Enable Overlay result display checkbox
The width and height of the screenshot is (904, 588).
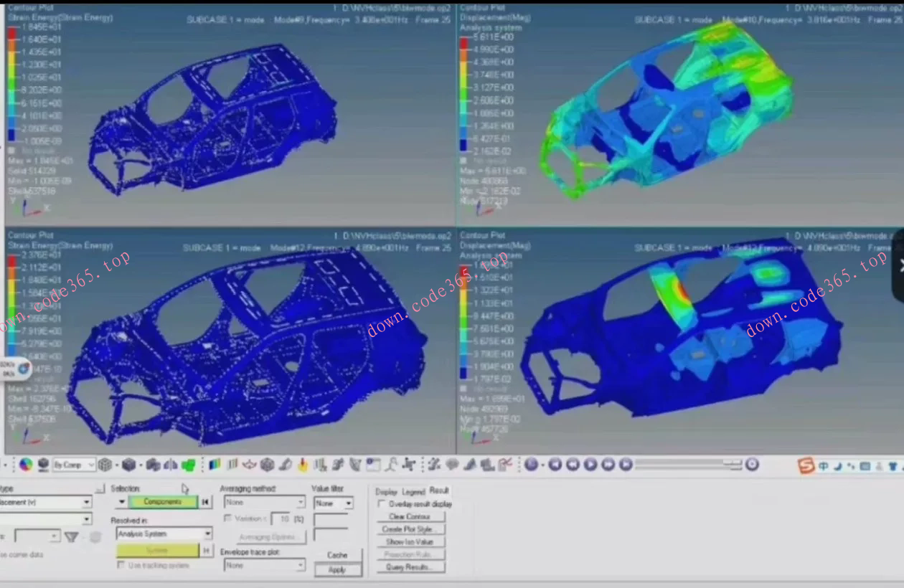point(382,504)
